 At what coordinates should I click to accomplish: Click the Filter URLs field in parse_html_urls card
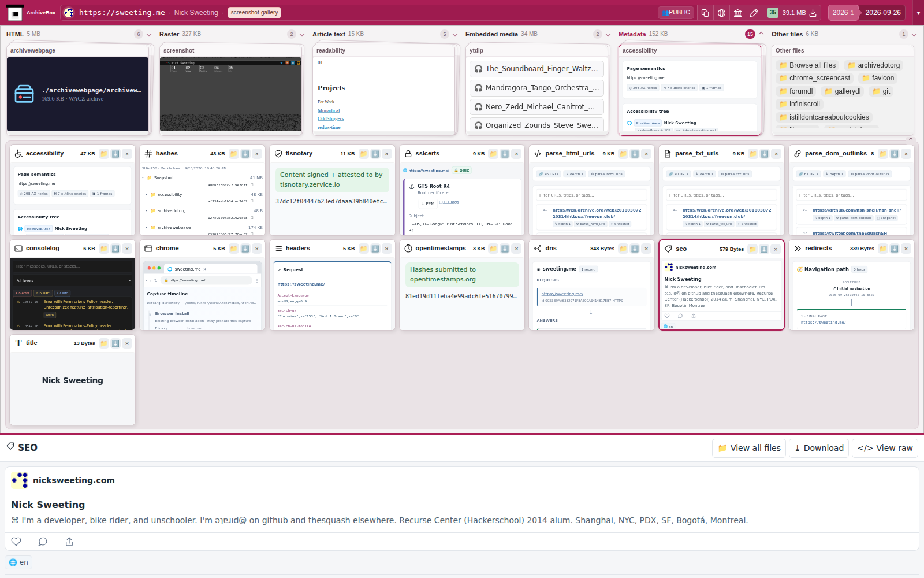point(591,195)
